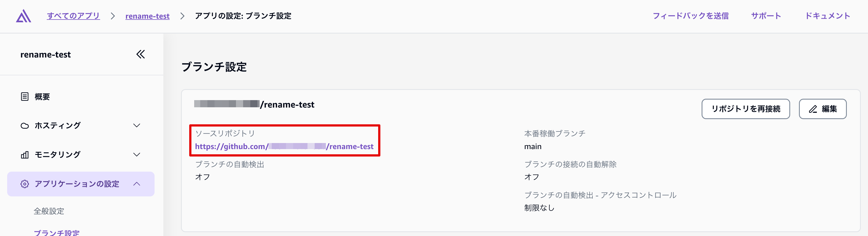
Task: Collapse the アプリケーションの設定 section chevron
Action: (x=136, y=184)
